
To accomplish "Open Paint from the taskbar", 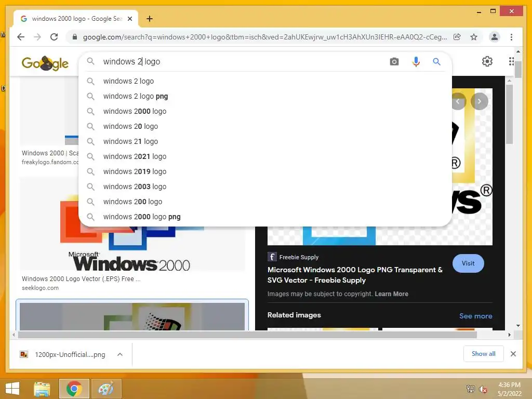I will coord(106,389).
